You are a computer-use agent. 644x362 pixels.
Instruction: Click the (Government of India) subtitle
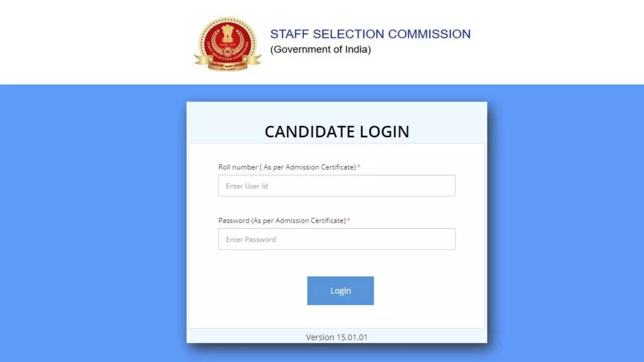pos(320,50)
